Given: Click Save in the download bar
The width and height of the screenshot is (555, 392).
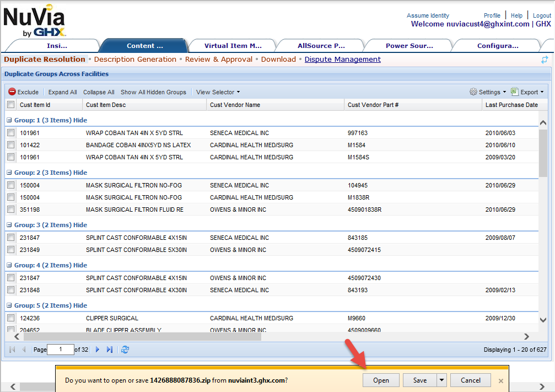Looking at the screenshot, I should click(x=420, y=380).
